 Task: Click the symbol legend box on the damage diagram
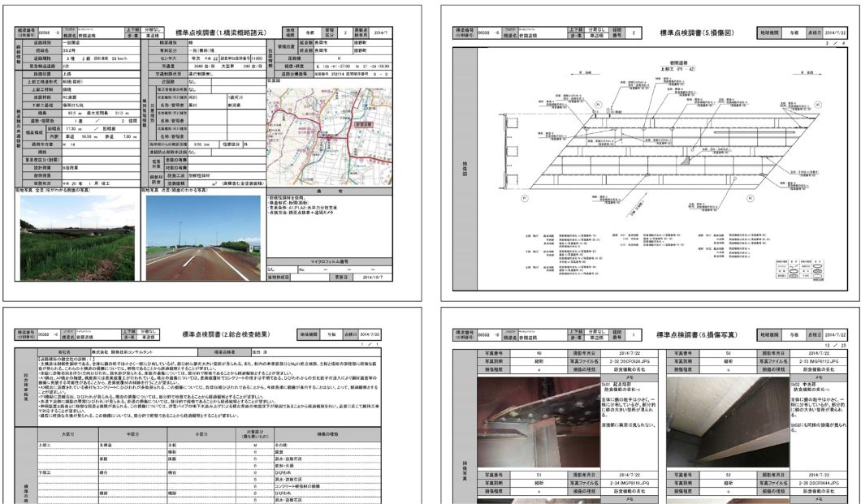tap(800, 269)
